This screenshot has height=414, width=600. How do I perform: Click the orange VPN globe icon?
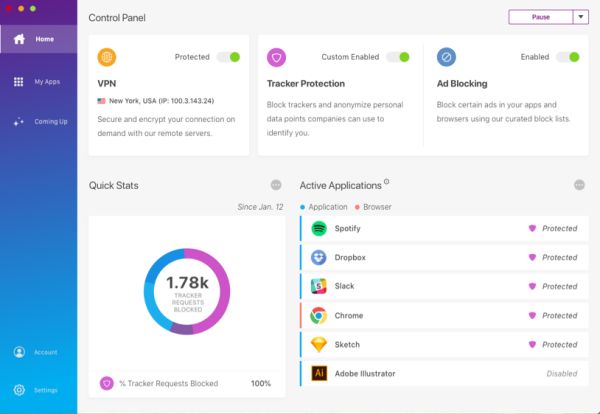tap(107, 57)
